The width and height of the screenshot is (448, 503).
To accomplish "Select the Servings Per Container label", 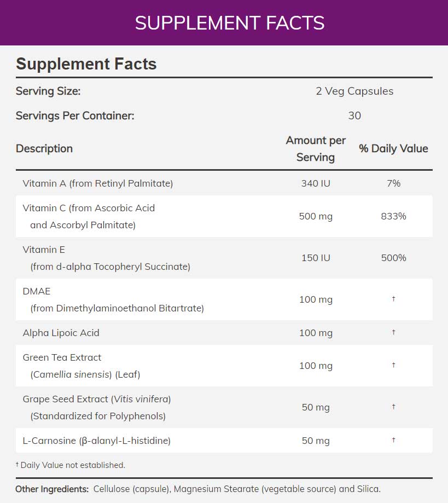I will coord(75,116).
